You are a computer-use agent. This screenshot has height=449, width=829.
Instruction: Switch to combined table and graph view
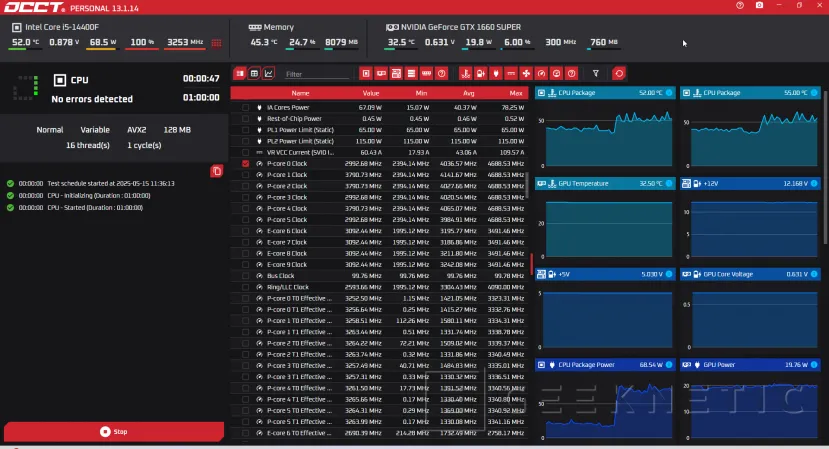click(240, 74)
